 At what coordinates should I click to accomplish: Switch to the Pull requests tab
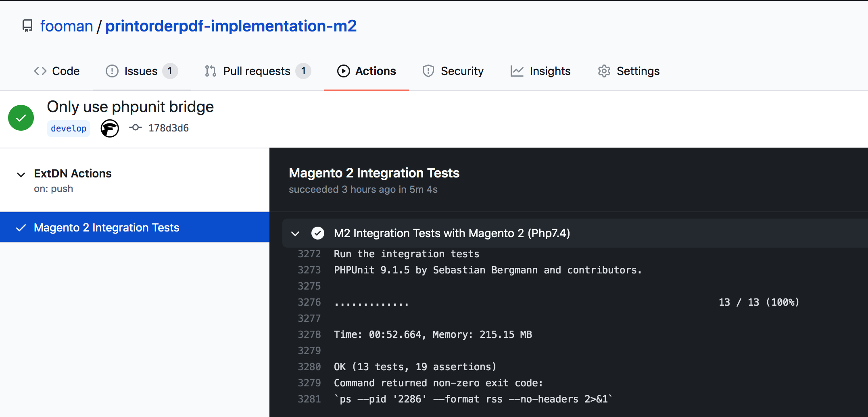click(x=257, y=71)
